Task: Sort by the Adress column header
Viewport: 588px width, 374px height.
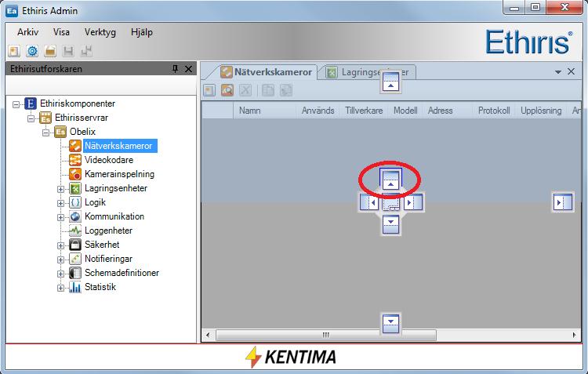Action: [448, 111]
